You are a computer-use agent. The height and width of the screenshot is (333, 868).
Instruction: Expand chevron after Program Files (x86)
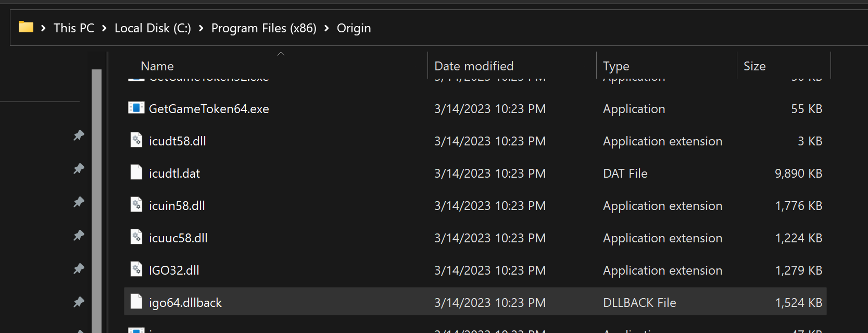click(x=326, y=28)
